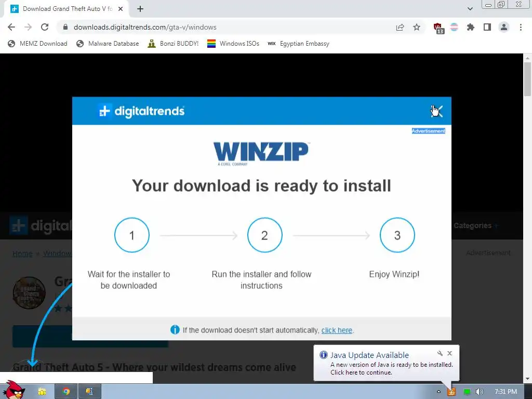
Task: Open the MEMZ Download bookmark
Action: (x=37, y=44)
